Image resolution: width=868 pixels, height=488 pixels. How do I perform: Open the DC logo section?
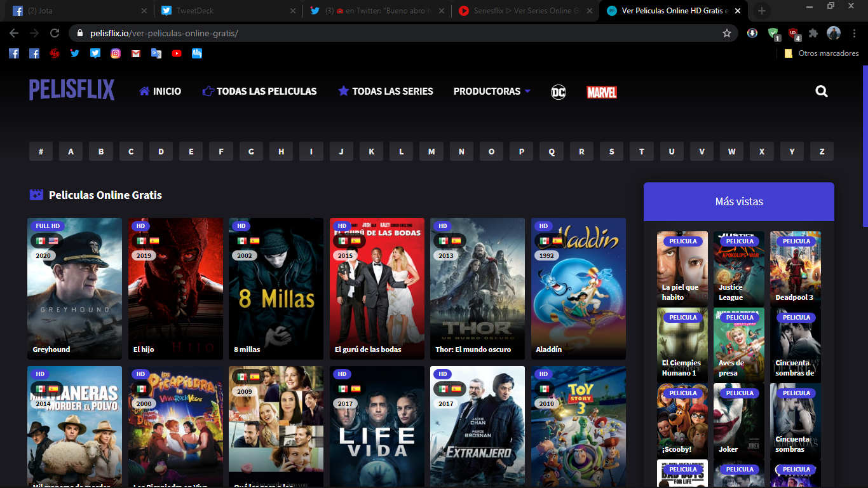(x=559, y=92)
